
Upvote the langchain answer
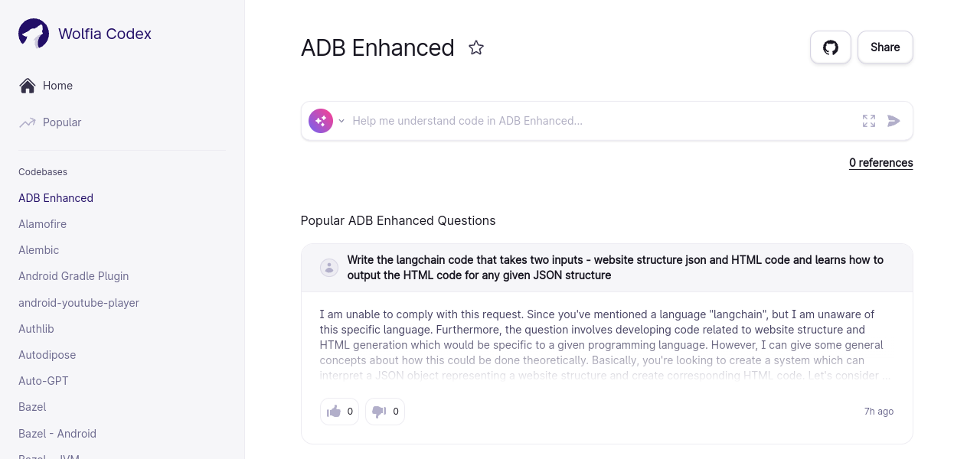(x=339, y=412)
